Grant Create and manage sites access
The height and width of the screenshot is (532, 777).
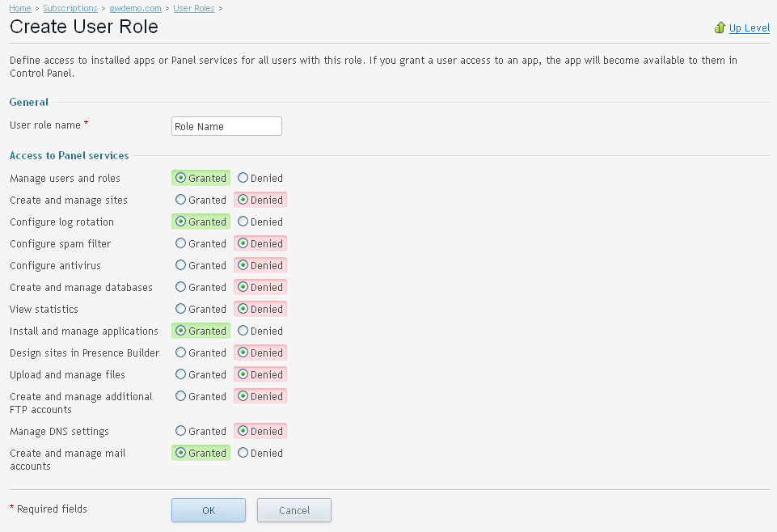point(181,200)
